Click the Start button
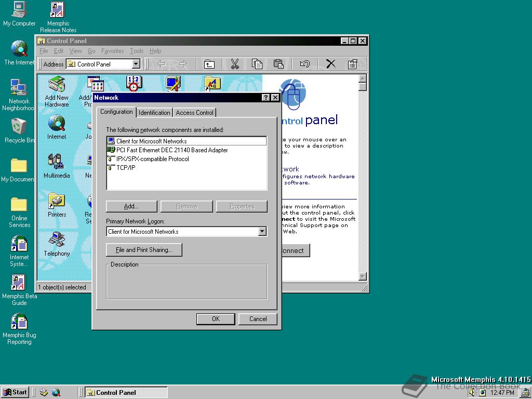 point(15,392)
